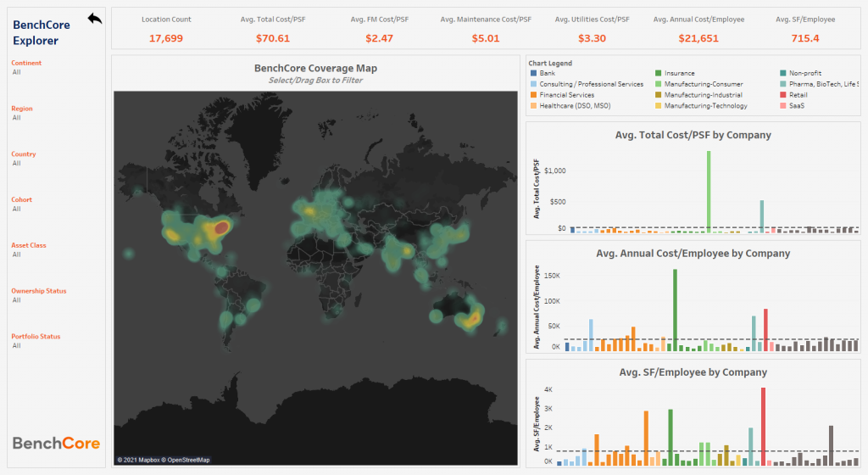Select the Pharma, BioTech legend swatch
This screenshot has width=868, height=475.
coord(782,84)
